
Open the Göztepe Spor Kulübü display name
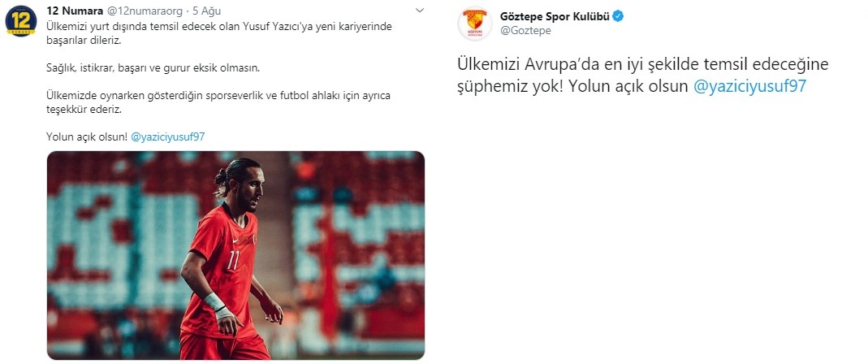555,16
